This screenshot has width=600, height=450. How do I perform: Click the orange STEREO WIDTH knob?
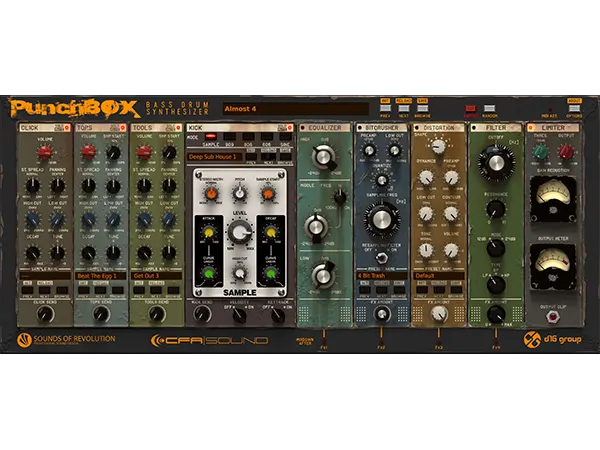211,194
